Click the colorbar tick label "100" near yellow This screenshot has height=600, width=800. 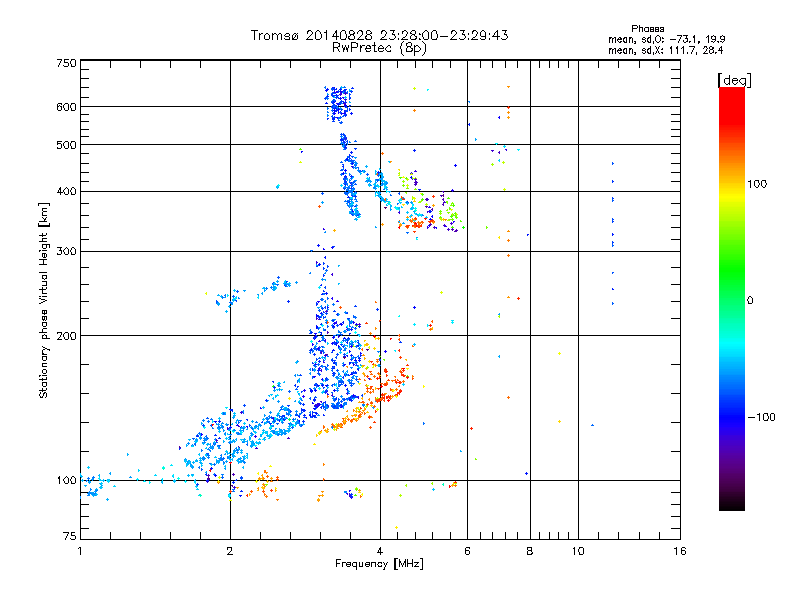pos(757,184)
